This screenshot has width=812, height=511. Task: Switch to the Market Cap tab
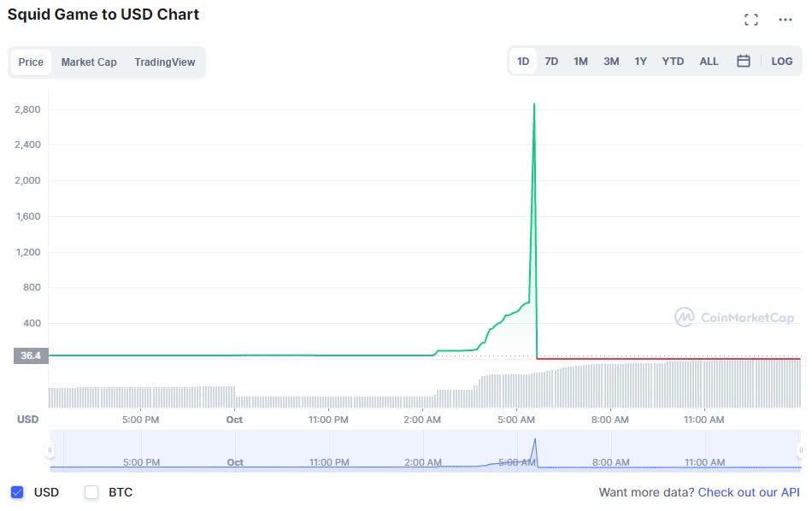[89, 62]
